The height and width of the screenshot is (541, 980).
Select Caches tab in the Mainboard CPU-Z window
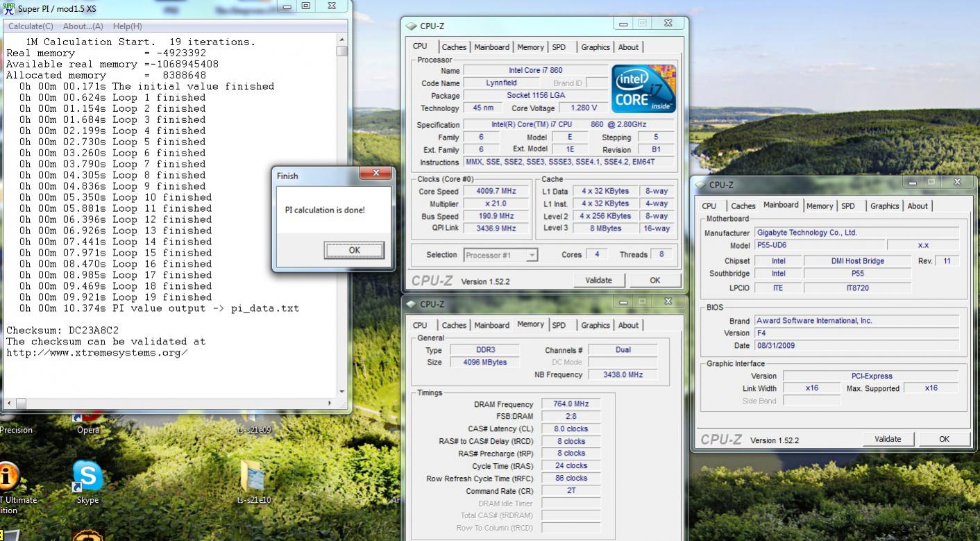pos(743,206)
